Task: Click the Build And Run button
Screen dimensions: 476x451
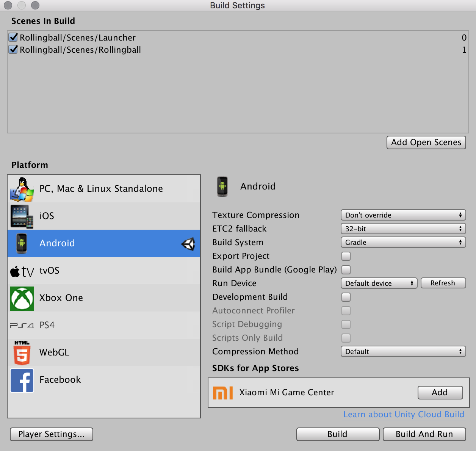Action: point(424,434)
